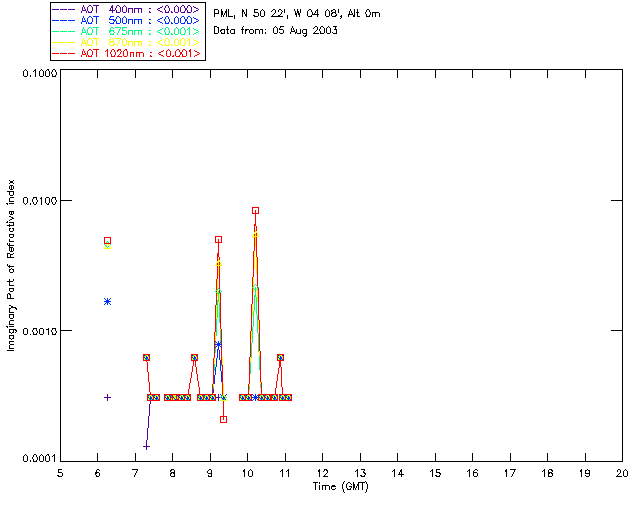The image size is (640, 512).
Task: Click x-axis tick label 5
Action: pos(60,473)
